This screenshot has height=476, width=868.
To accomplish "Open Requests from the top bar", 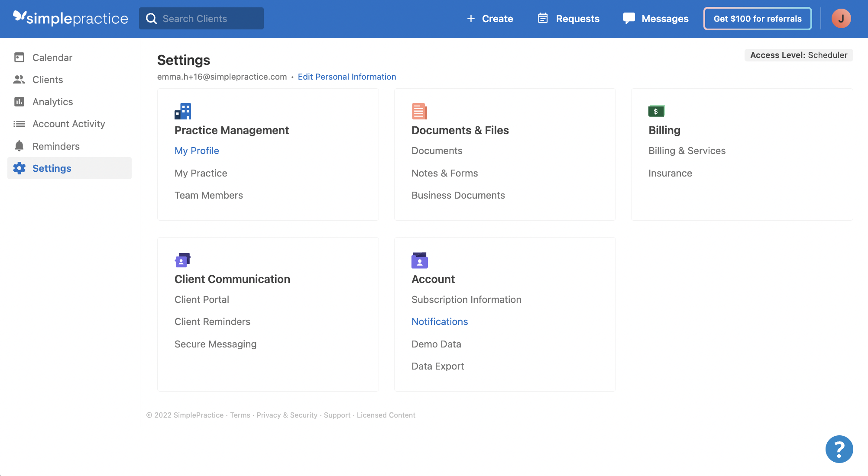I will coord(569,19).
